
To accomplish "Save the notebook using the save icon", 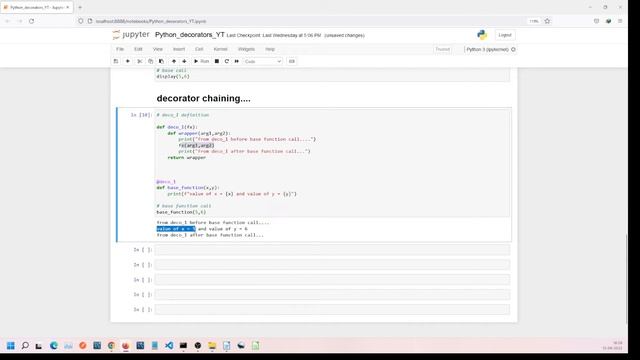I will pos(116,61).
